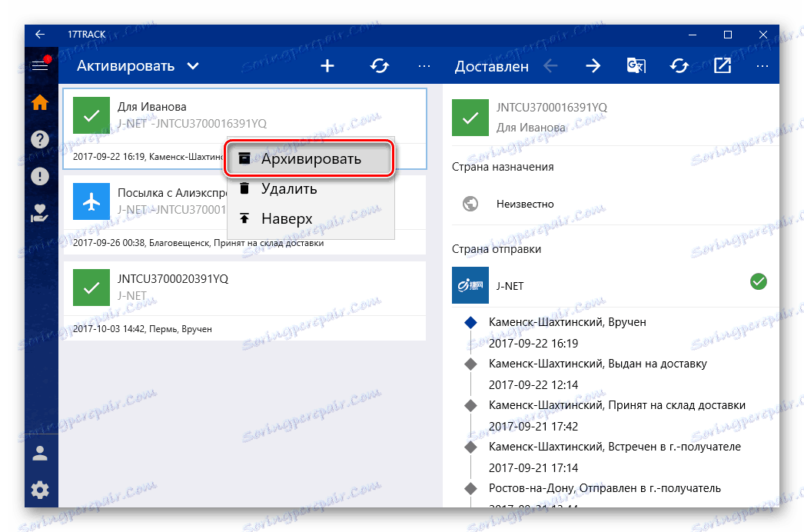Image resolution: width=804 pixels, height=532 pixels.
Task: Click event Каменск-Шахтинский, Вручен
Action: 567,322
